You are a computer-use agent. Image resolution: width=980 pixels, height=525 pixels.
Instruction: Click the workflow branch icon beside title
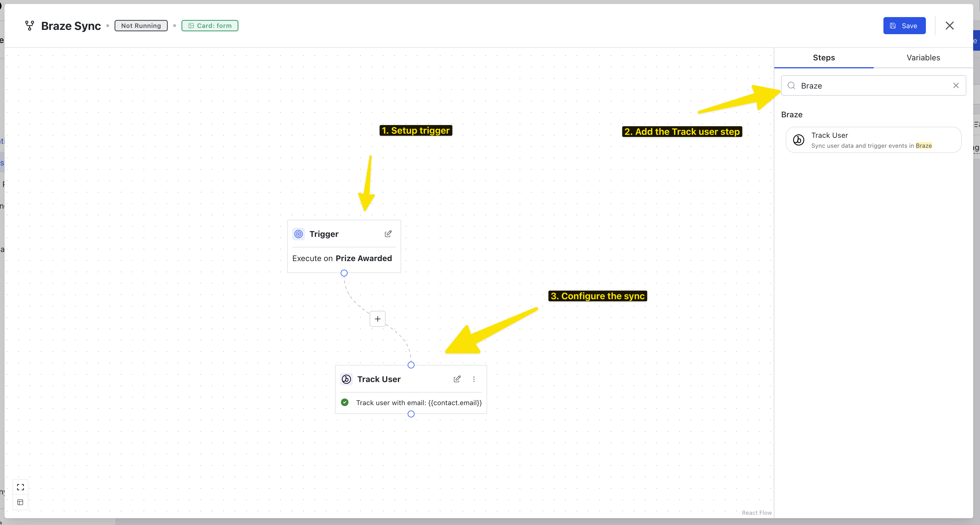click(x=30, y=25)
